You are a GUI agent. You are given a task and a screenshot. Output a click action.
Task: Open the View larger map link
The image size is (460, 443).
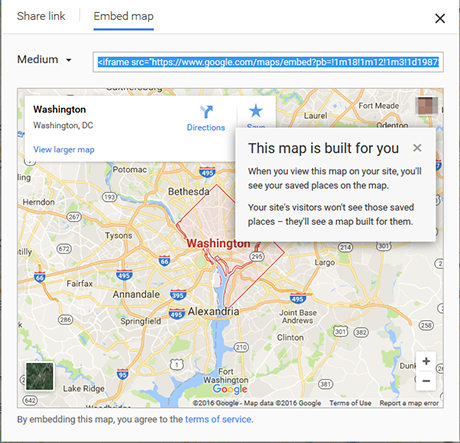[64, 150]
